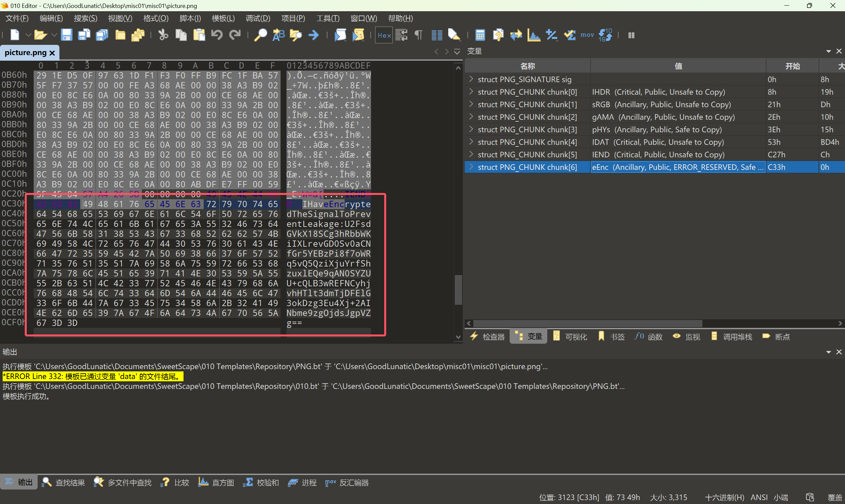Open the 文件(F) menu

click(x=17, y=18)
